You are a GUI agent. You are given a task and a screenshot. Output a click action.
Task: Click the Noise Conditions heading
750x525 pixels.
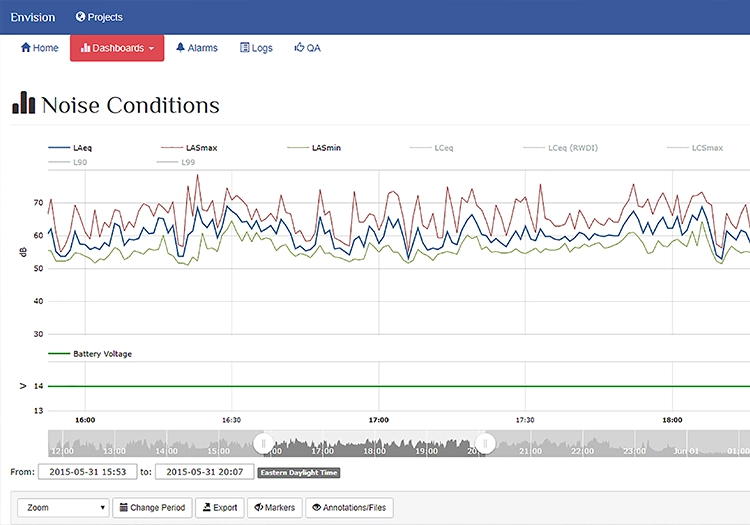(130, 105)
